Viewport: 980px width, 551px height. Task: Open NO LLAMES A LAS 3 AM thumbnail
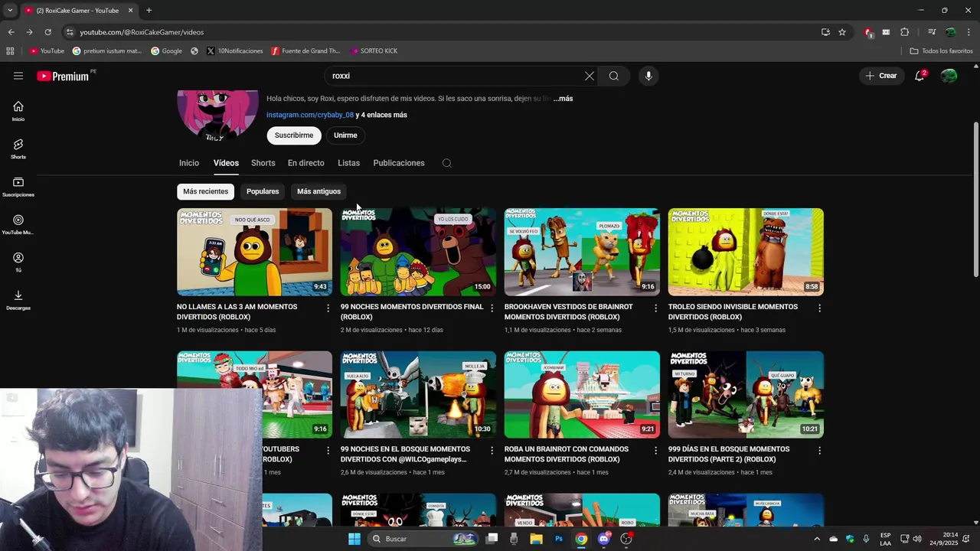254,252
